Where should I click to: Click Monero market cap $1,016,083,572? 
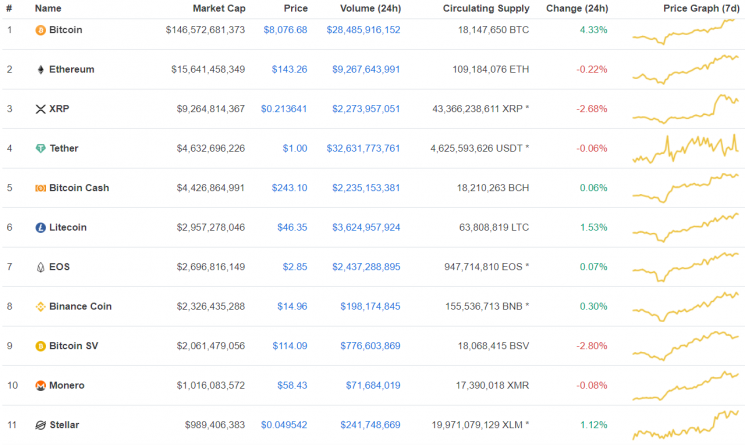[211, 385]
